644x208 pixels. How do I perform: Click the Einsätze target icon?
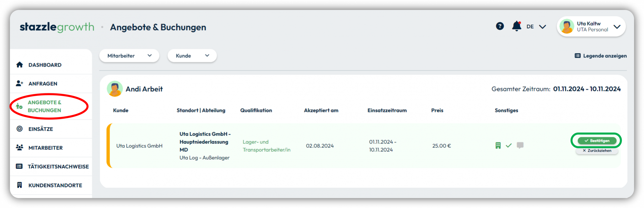click(x=19, y=129)
